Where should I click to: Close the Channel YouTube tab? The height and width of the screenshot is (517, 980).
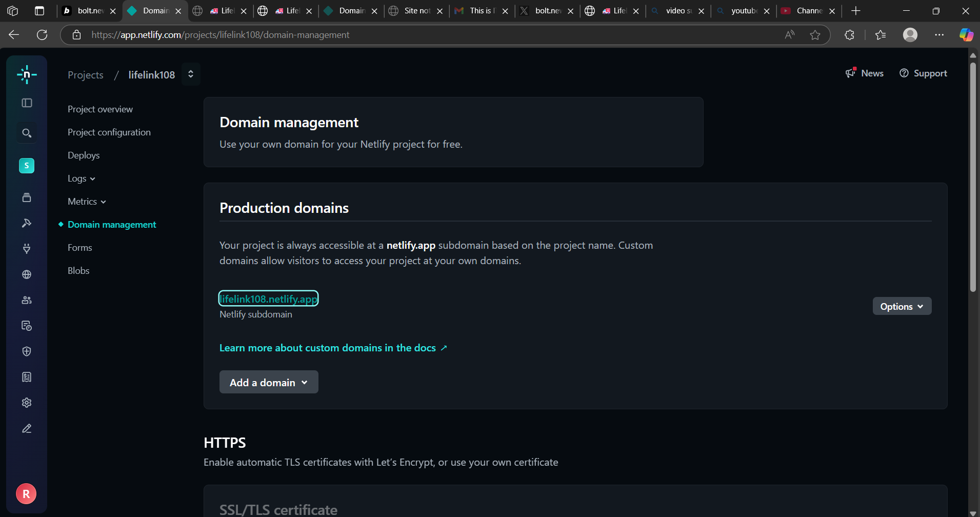point(832,11)
